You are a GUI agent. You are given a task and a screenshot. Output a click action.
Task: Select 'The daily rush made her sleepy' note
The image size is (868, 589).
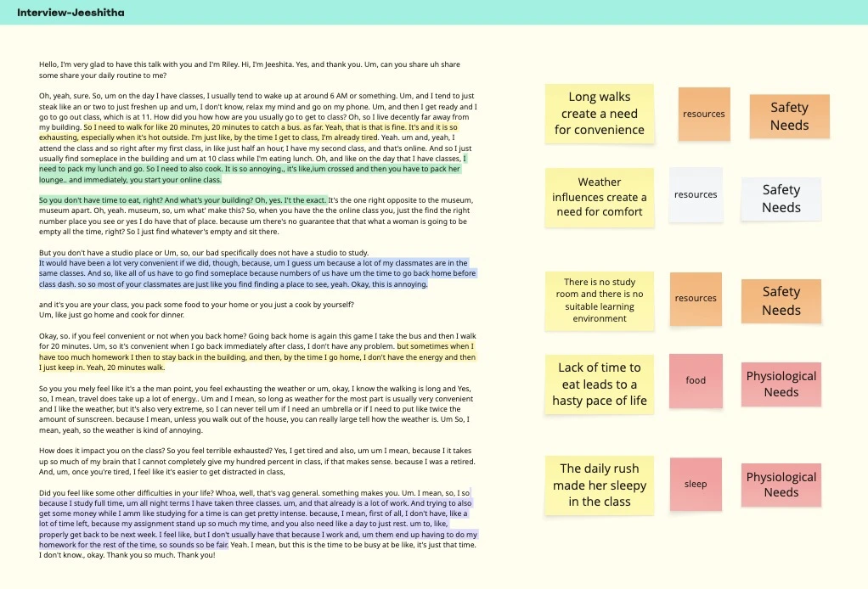pyautogui.click(x=599, y=485)
